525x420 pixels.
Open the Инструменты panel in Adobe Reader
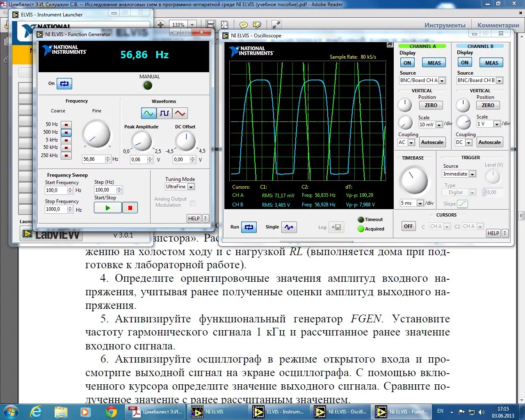pyautogui.click(x=445, y=25)
